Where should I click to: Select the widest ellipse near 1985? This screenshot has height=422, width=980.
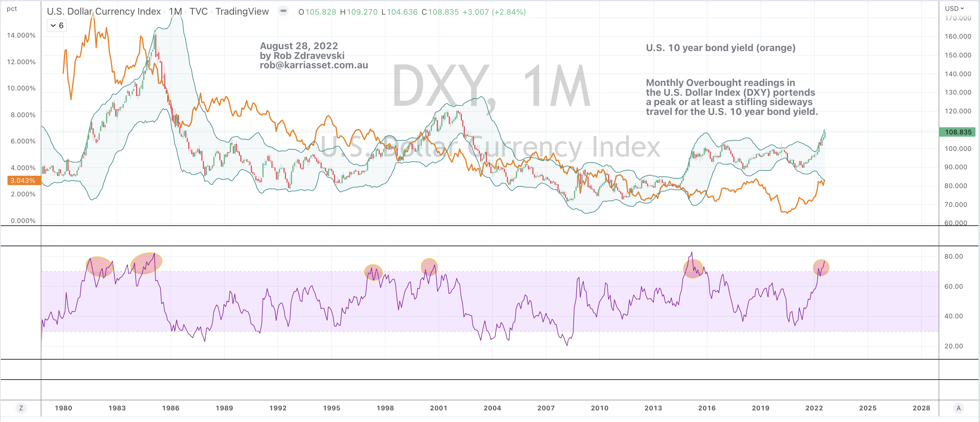146,263
